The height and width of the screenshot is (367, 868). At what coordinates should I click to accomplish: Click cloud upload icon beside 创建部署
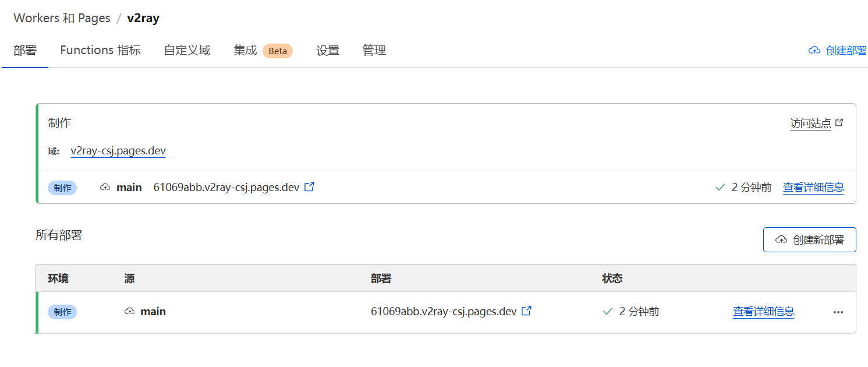(814, 51)
